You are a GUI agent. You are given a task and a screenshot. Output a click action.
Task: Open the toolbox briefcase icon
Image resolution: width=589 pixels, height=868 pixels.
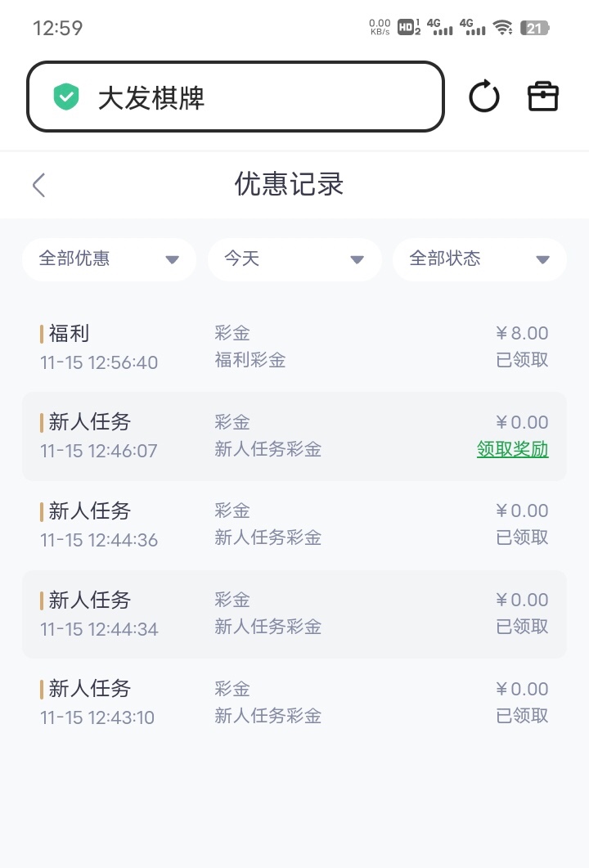542,97
